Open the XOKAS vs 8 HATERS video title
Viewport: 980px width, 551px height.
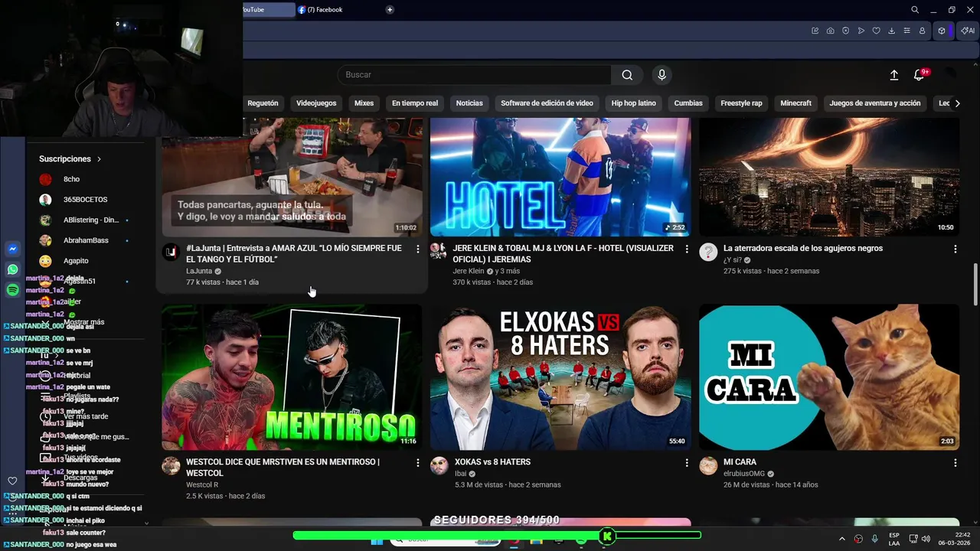click(492, 462)
